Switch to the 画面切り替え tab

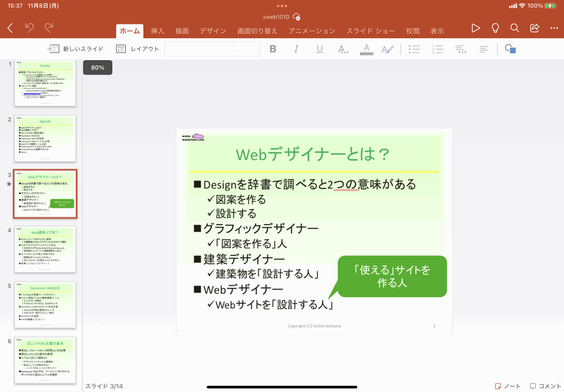click(258, 31)
